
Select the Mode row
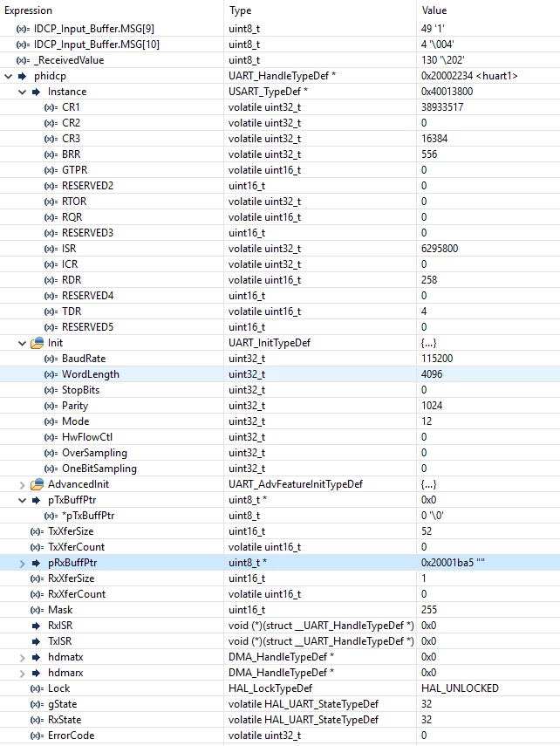tap(280, 421)
